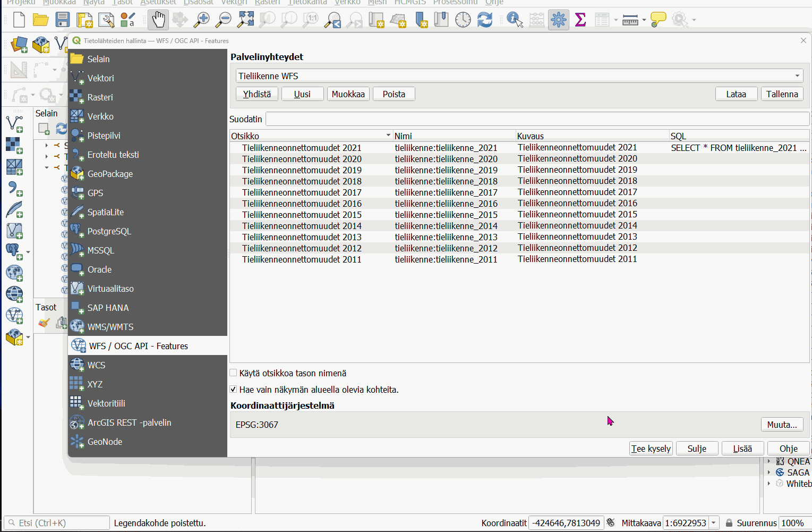Open the Mittakaava scale dropdown
This screenshot has height=532, width=812.
pos(714,523)
